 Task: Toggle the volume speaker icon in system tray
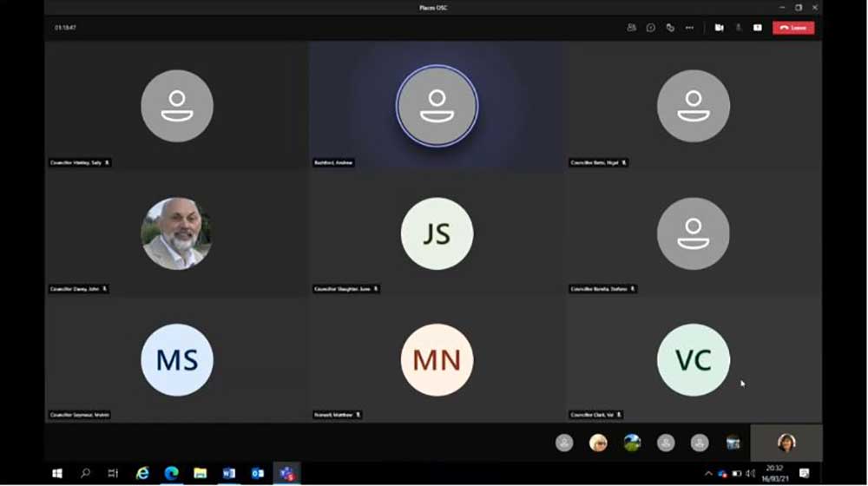click(750, 473)
